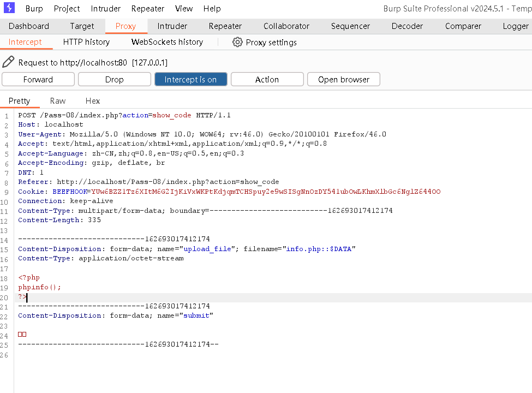Open the Logger tab
This screenshot has height=393, width=532.
pyautogui.click(x=516, y=26)
